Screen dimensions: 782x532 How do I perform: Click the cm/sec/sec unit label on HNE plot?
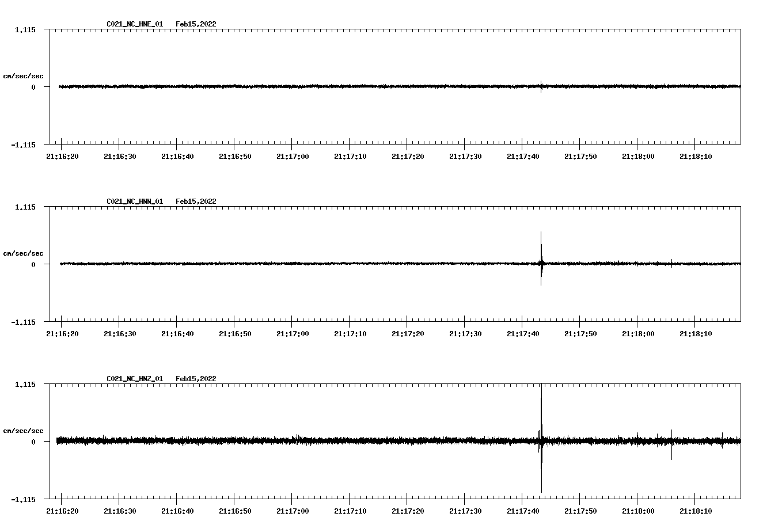click(23, 76)
